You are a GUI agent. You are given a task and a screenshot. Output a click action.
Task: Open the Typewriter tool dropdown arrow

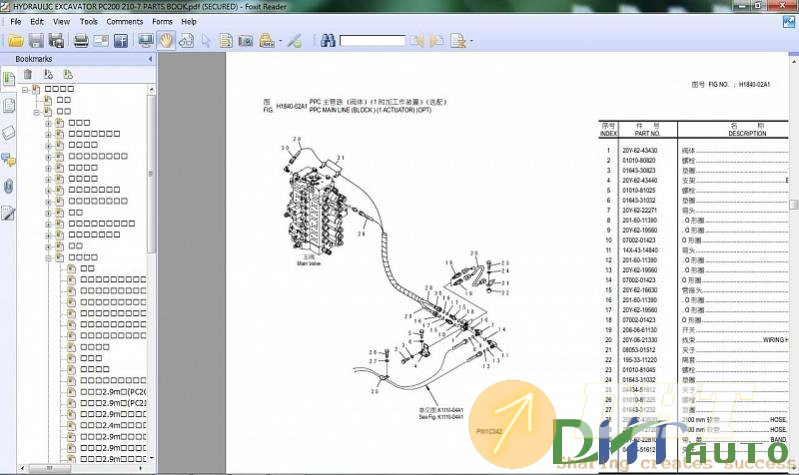280,41
